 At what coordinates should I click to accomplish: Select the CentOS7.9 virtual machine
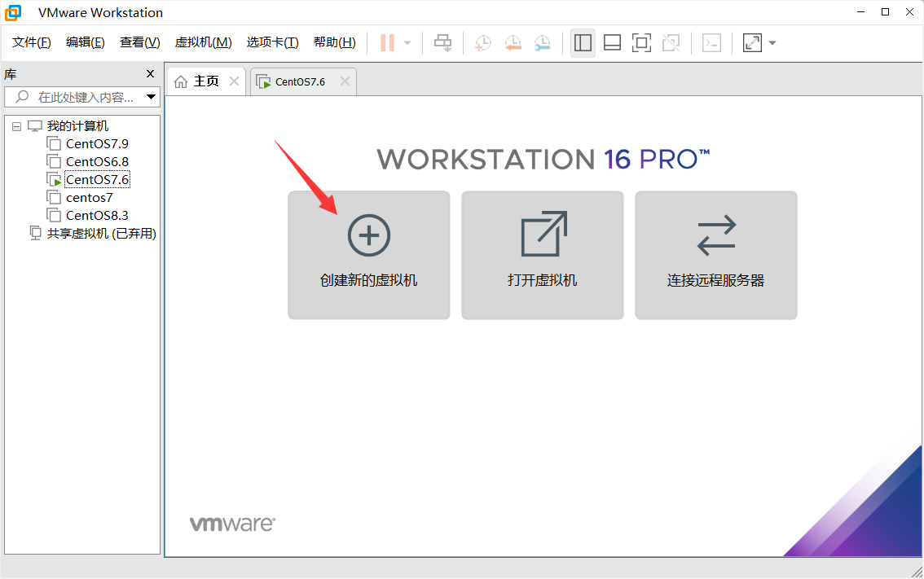[x=97, y=143]
